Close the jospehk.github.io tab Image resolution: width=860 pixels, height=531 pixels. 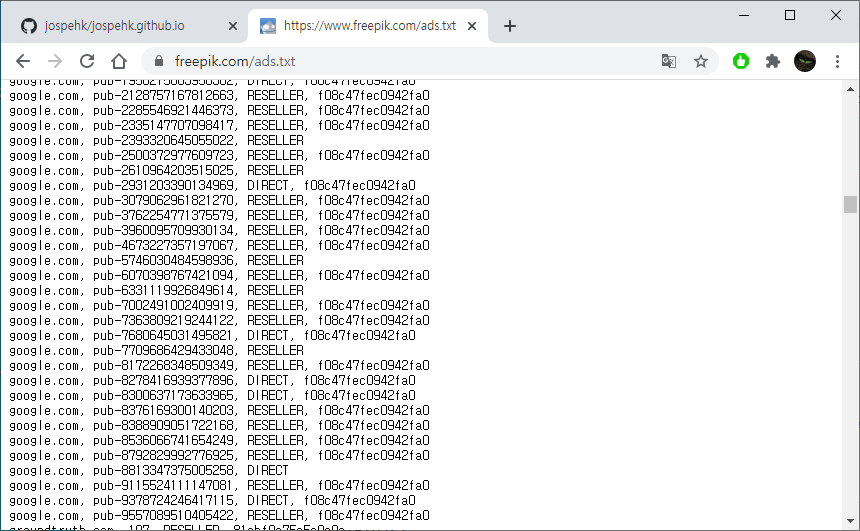[233, 26]
